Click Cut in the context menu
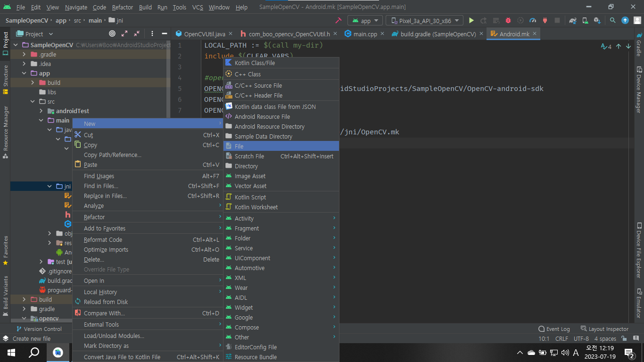644x362 pixels. [x=148, y=135]
